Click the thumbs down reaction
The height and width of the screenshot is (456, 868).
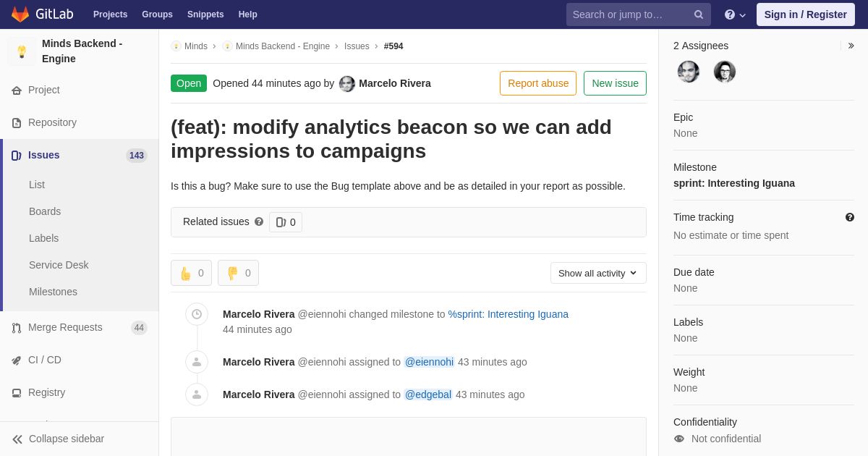coord(238,273)
